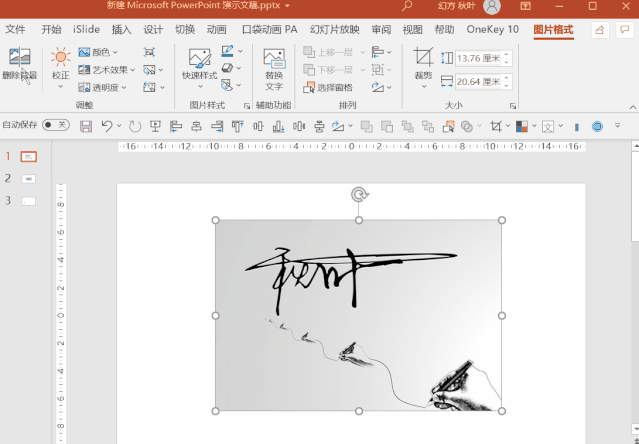Select the Crop (裁剪) tool
Screen dimensions: 639x444
[423, 62]
